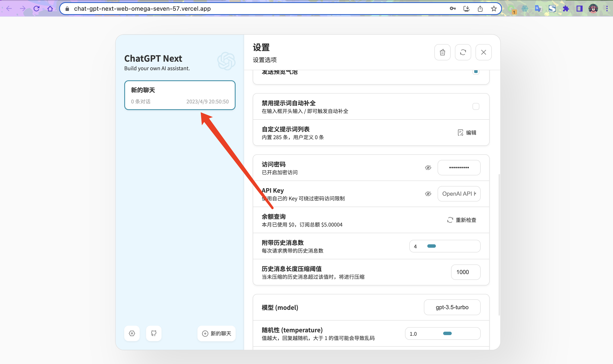Open the GitHub repository icon
The image size is (613, 364).
tap(154, 333)
